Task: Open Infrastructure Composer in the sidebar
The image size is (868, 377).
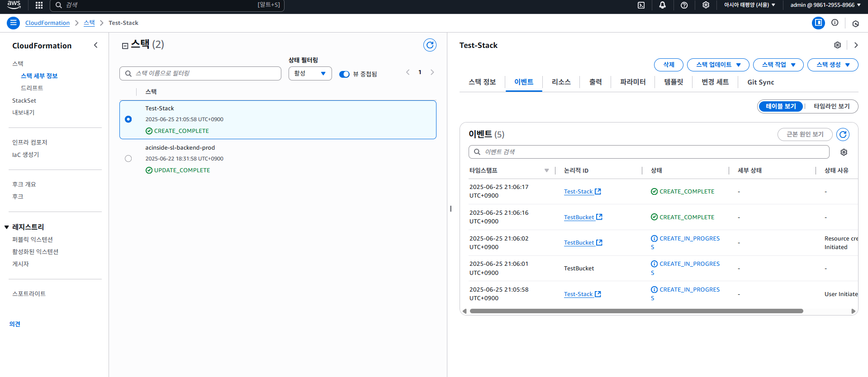Action: pos(30,142)
